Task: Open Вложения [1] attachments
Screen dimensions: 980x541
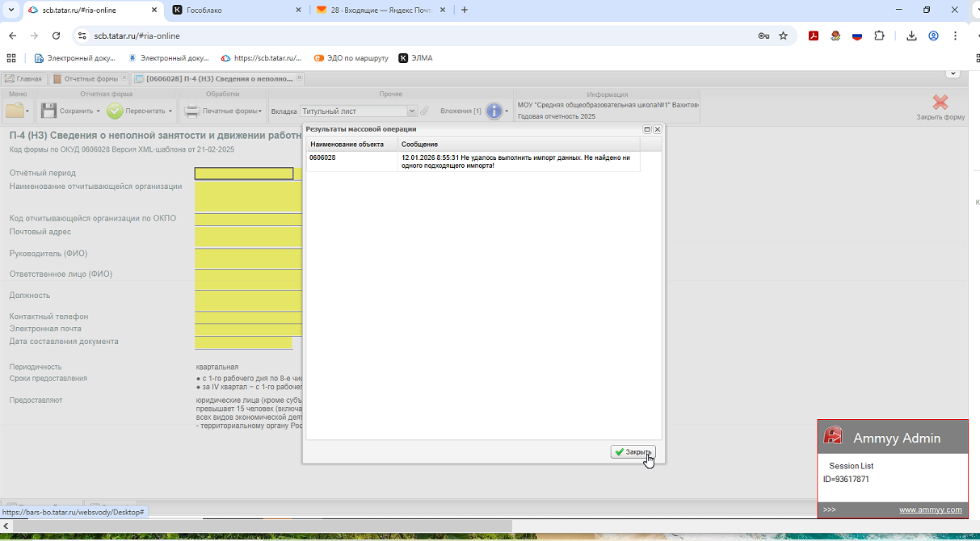Action: [461, 111]
